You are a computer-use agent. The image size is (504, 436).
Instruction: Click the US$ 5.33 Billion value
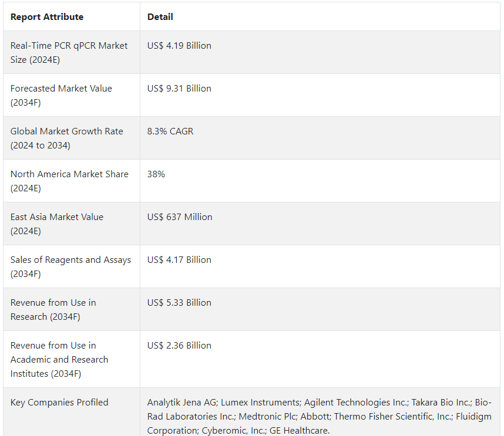coord(179,302)
